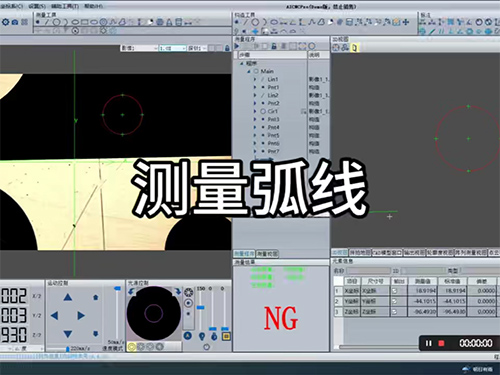Select the line tool in the construction toolbar
500x375 pixels.
(x=246, y=22)
